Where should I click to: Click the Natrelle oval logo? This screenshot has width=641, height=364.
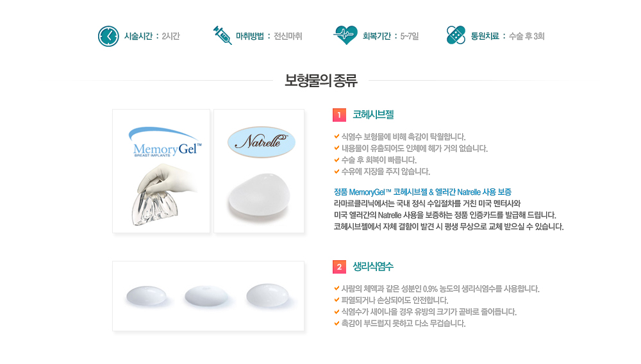tap(262, 142)
